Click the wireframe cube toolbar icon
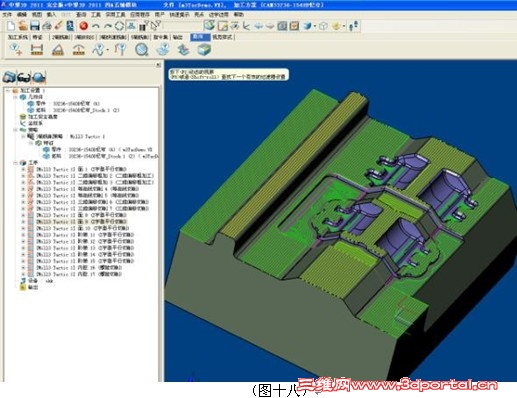 point(323,26)
